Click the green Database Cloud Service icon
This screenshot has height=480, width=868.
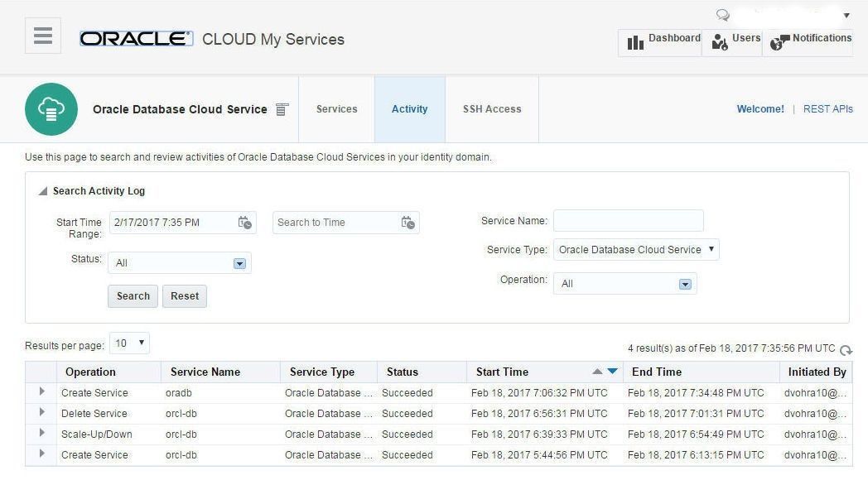[x=51, y=109]
